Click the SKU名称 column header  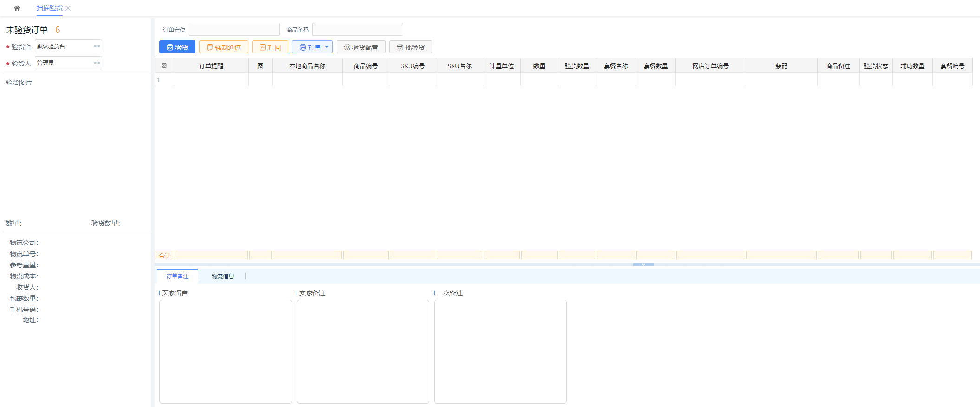pyautogui.click(x=460, y=66)
